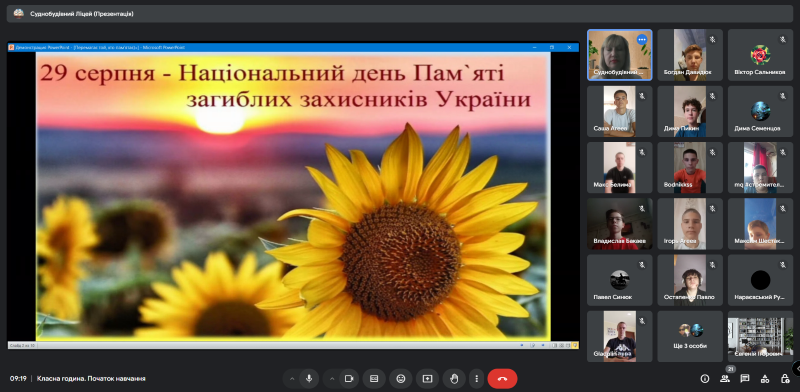Click muted mic icon on Bodnikkss tile
The width and height of the screenshot is (800, 392).
(x=712, y=152)
